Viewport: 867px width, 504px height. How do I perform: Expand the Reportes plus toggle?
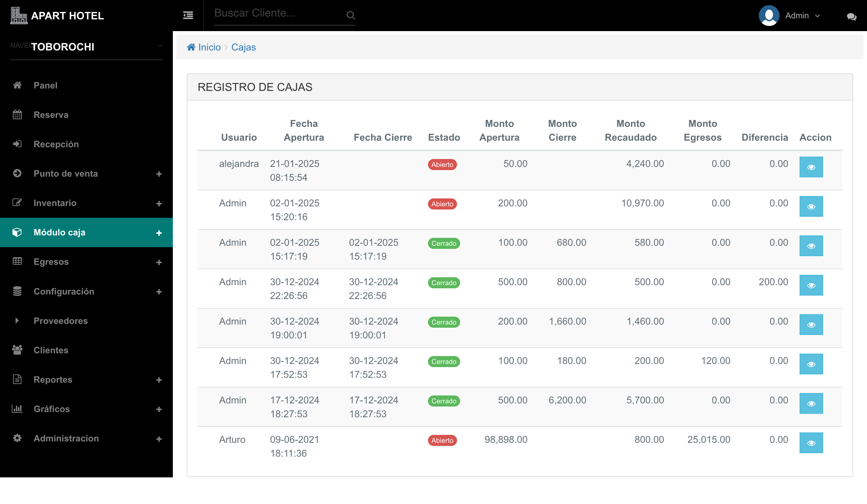[x=159, y=380]
